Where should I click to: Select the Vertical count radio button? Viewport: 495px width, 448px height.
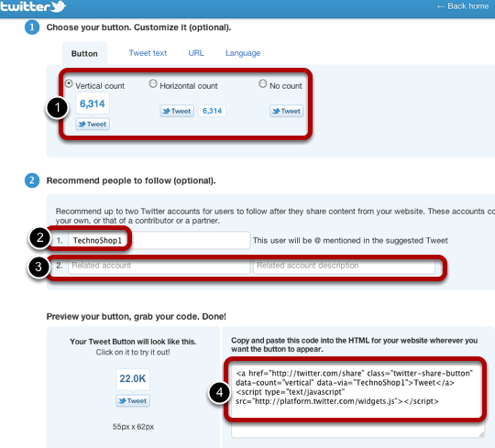point(69,83)
